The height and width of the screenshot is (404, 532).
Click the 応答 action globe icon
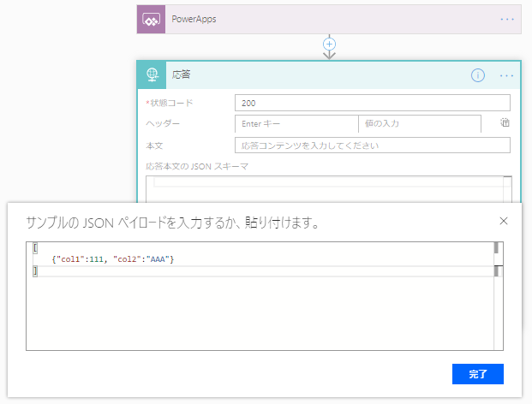152,75
